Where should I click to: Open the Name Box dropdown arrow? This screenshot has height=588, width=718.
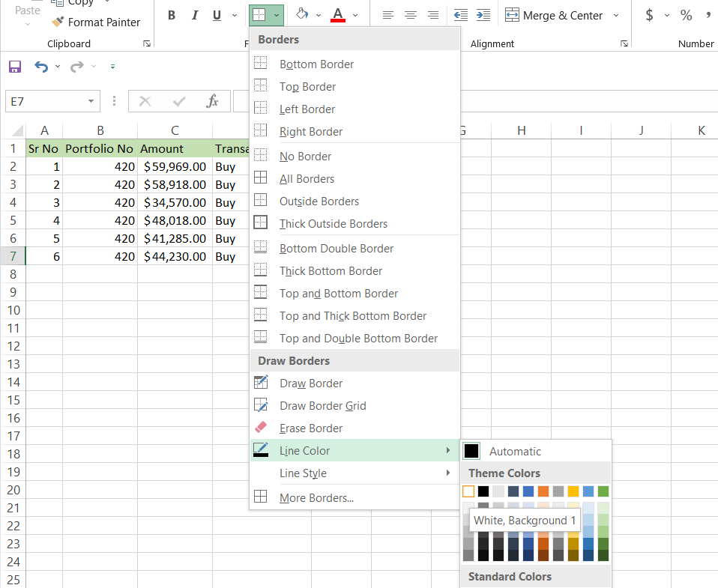point(91,101)
